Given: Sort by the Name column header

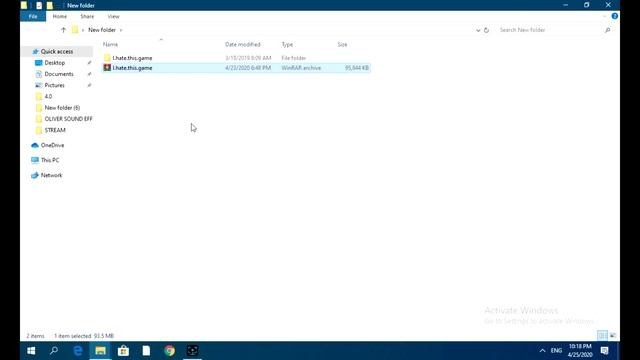Looking at the screenshot, I should [x=110, y=44].
